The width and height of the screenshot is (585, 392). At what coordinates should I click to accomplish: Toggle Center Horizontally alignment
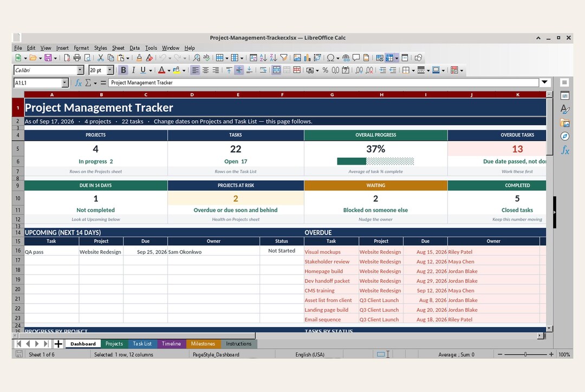[206, 70]
